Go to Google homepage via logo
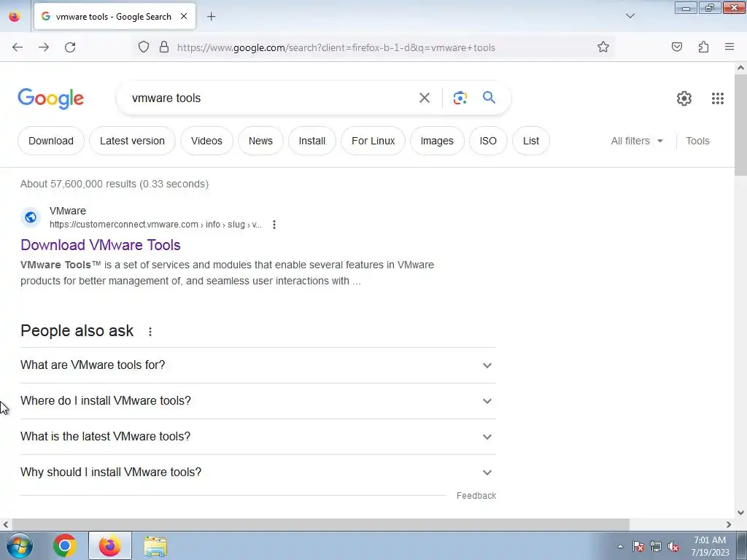 [51, 98]
